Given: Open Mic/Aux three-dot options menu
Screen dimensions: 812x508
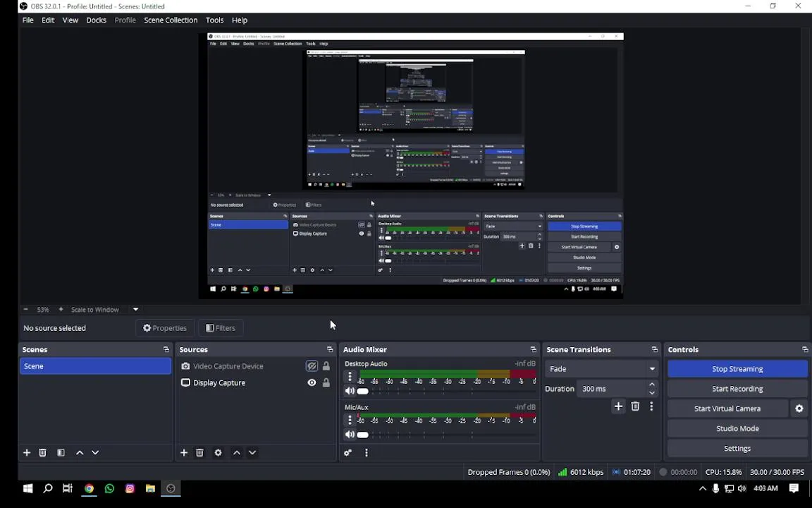Looking at the screenshot, I should pyautogui.click(x=350, y=420).
